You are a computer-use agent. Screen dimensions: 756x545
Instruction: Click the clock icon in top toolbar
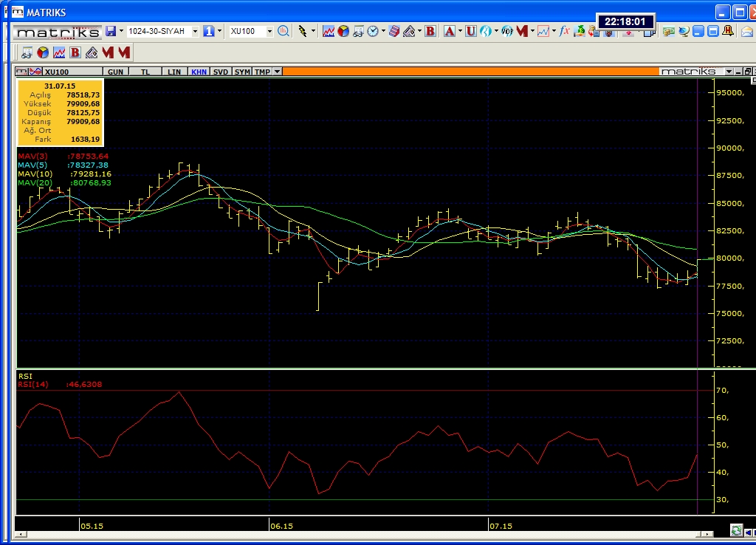point(373,31)
